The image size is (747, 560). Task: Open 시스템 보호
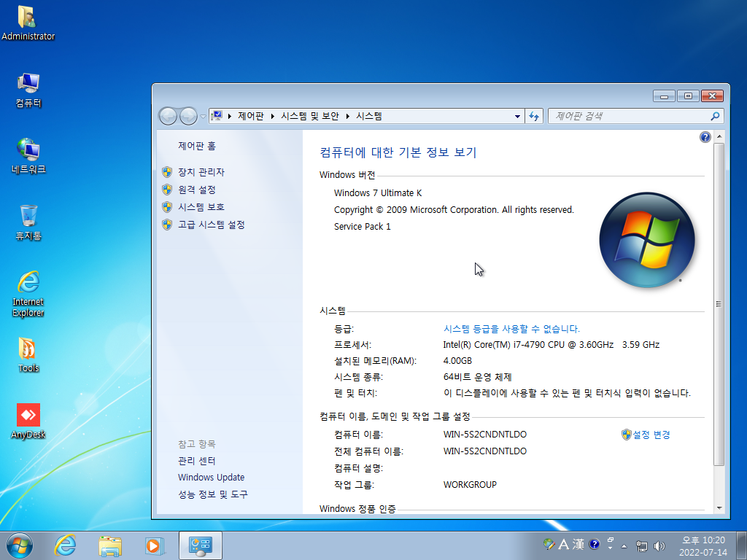coord(201,206)
